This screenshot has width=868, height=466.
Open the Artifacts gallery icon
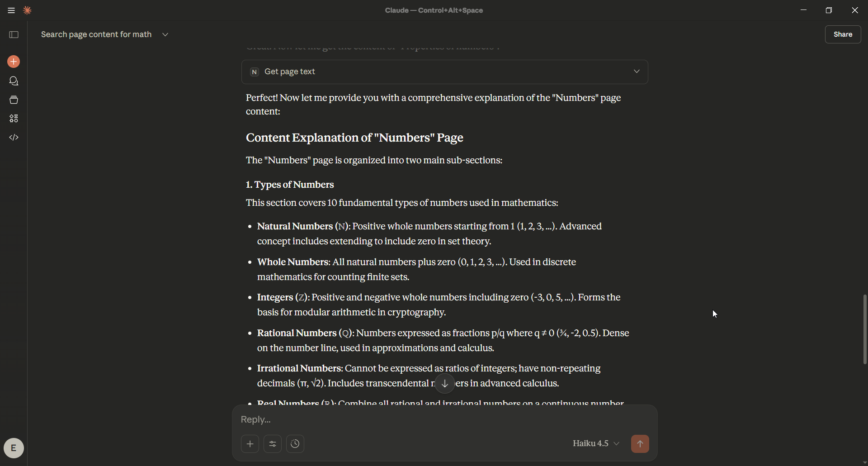pyautogui.click(x=14, y=119)
